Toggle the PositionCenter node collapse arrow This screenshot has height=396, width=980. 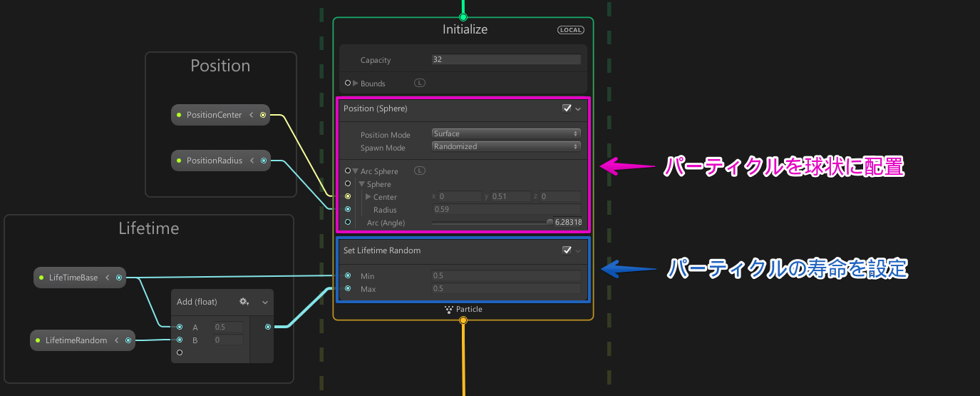click(x=252, y=115)
